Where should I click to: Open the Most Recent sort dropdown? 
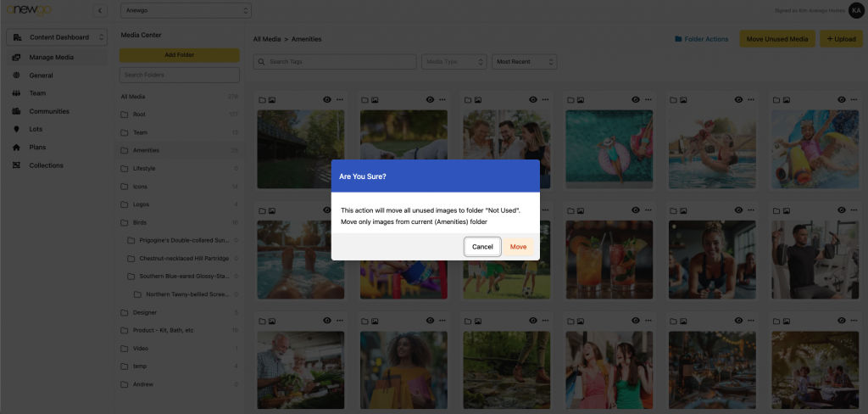point(525,62)
